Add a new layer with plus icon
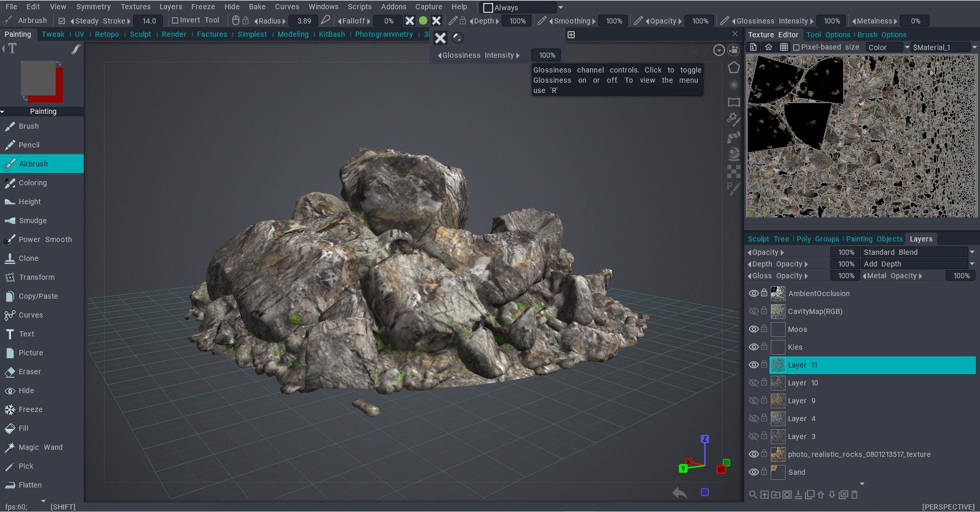Image resolution: width=980 pixels, height=512 pixels. 765,495
